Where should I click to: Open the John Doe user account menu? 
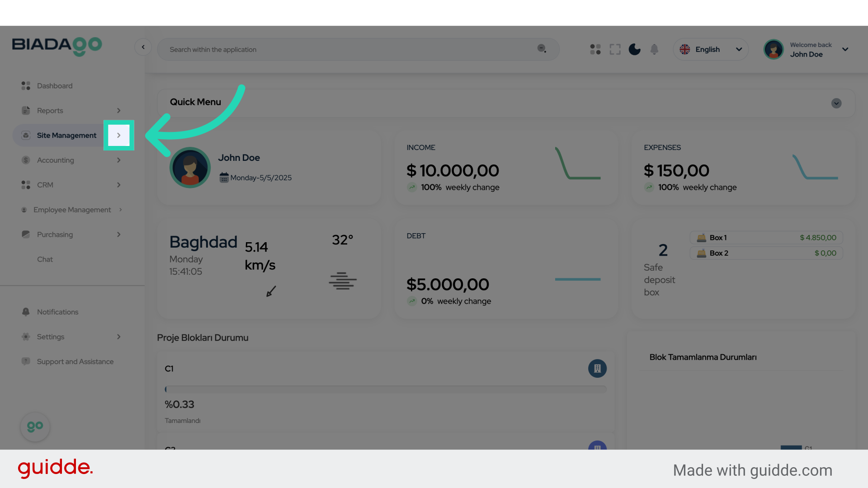tap(807, 49)
